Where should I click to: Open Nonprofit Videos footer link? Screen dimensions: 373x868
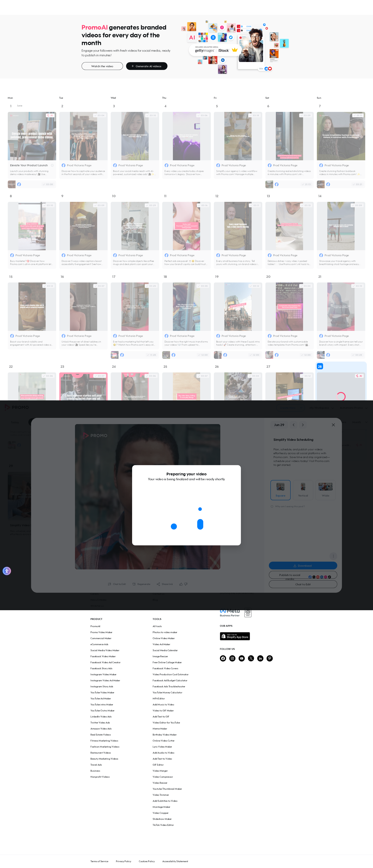pos(100,777)
